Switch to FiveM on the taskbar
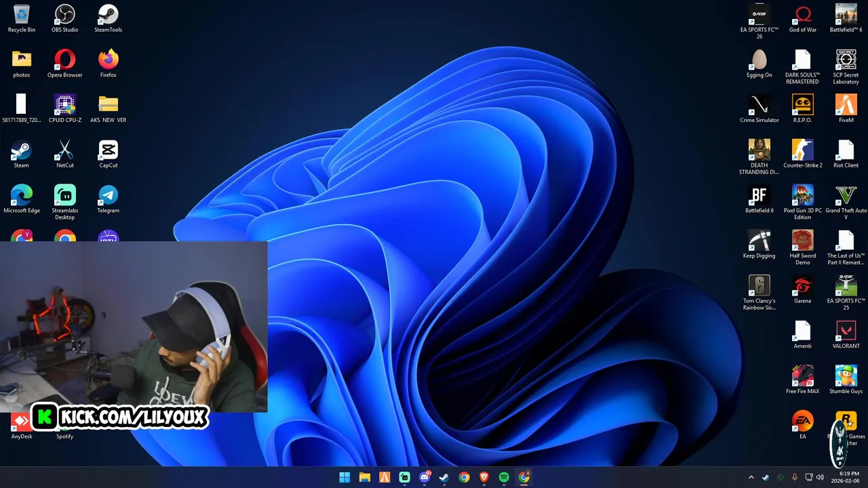This screenshot has height=488, width=868. (x=384, y=477)
